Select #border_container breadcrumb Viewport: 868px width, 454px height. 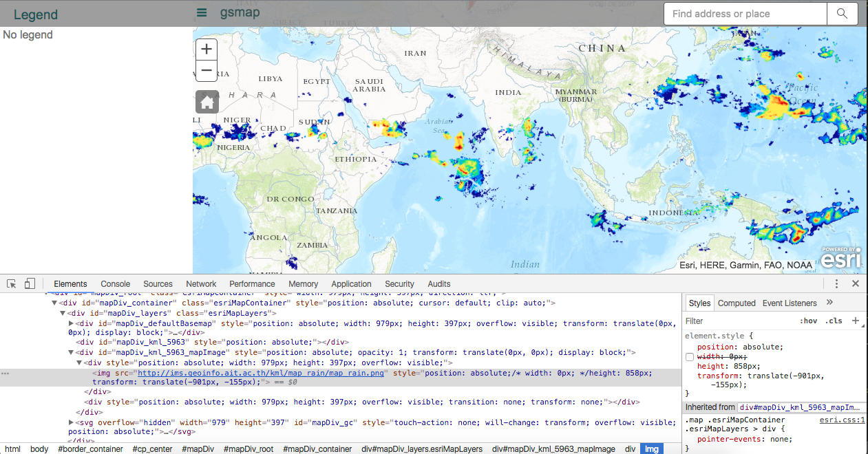(x=90, y=448)
